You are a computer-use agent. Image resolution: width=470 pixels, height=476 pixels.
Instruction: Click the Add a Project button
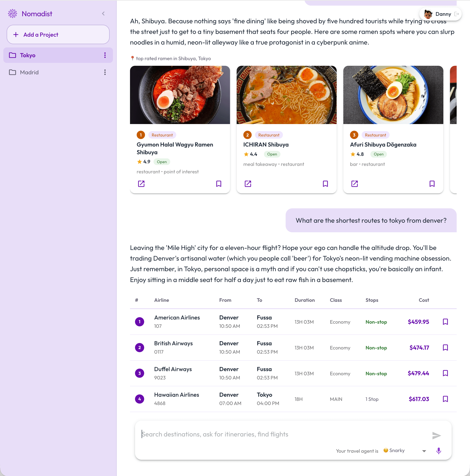pyautogui.click(x=58, y=35)
